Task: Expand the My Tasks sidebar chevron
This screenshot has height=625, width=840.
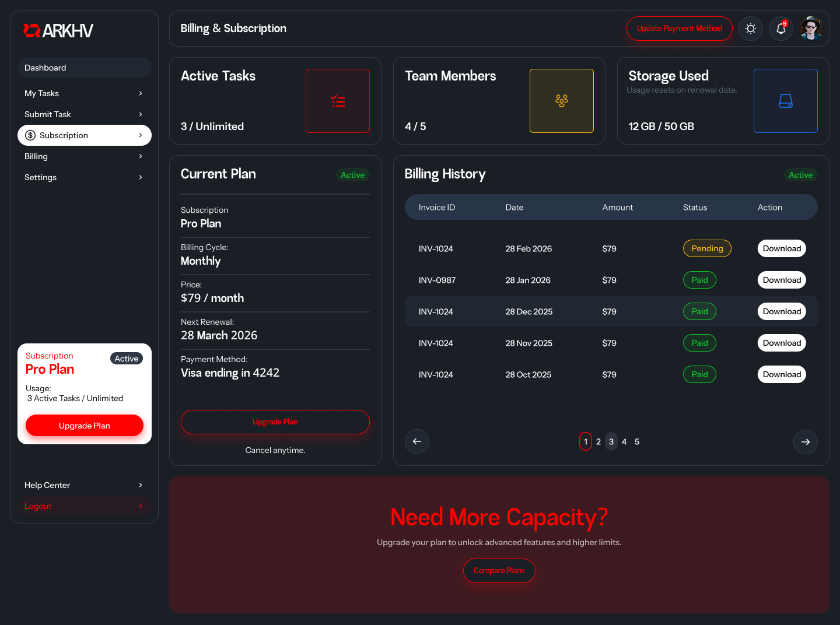Action: [x=141, y=93]
